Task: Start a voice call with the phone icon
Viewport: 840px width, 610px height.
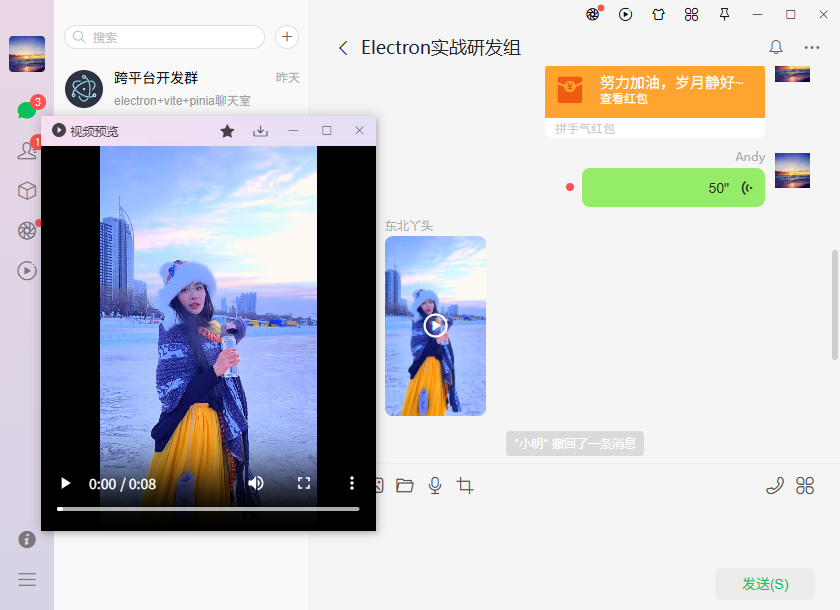Action: [774, 485]
